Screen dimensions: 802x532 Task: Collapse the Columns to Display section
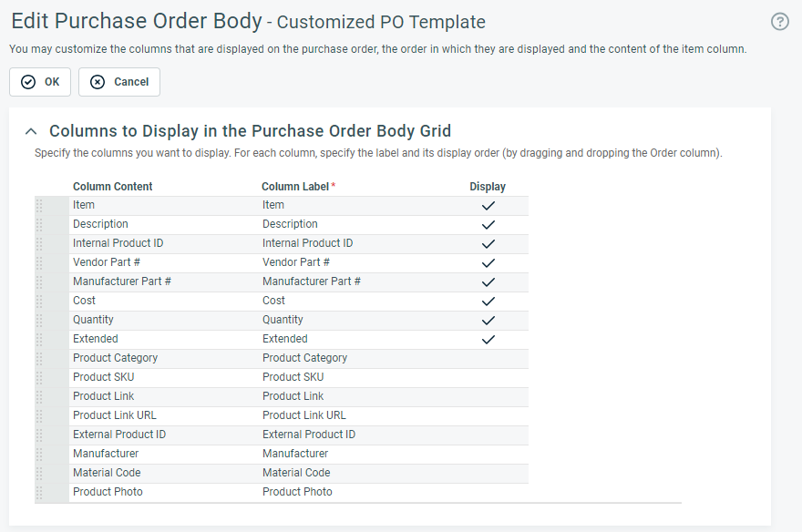pyautogui.click(x=31, y=131)
